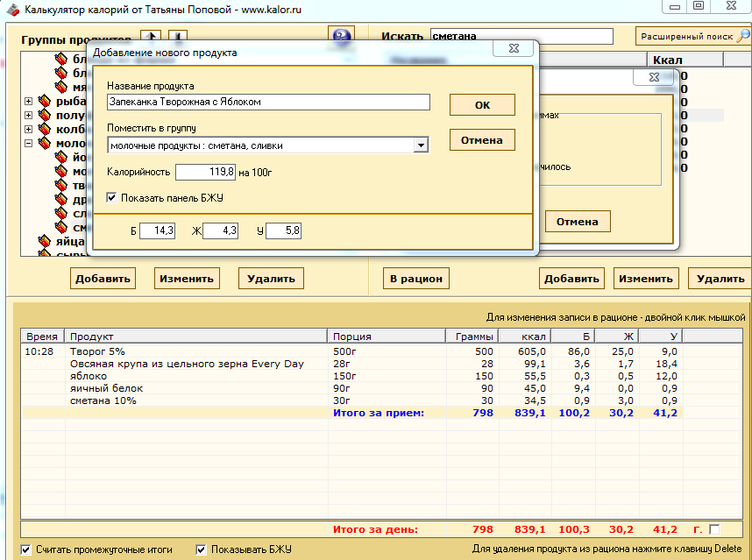Click the move group down arrow button
Screen dimensions: 752x560
(177, 35)
